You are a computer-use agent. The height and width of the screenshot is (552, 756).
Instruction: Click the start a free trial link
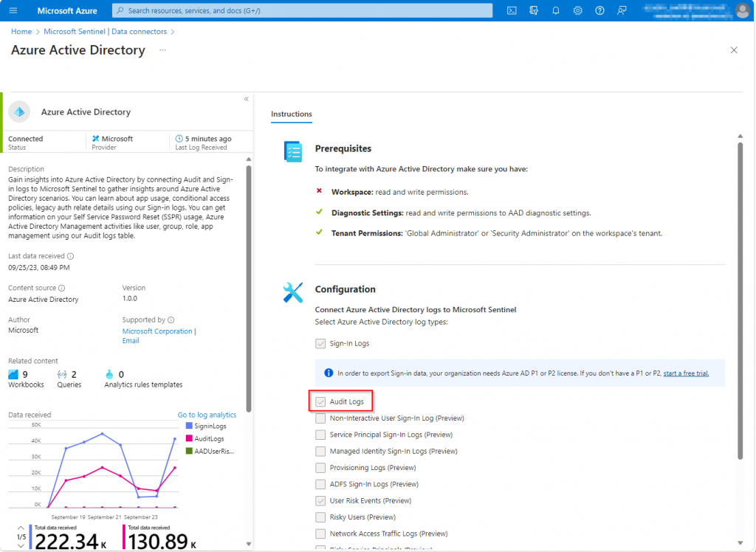[686, 373]
